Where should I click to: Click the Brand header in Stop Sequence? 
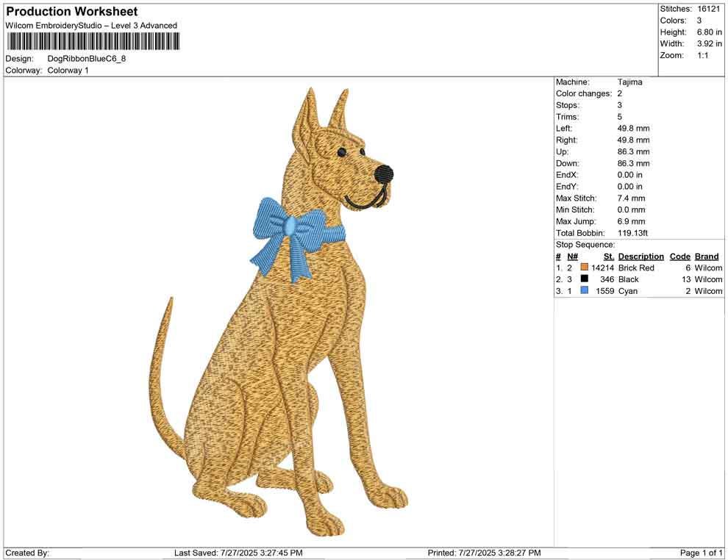pos(707,256)
